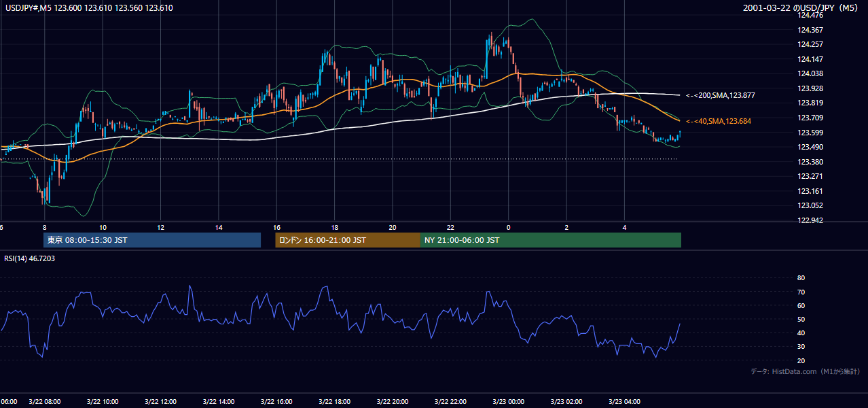The image size is (868, 408).
Task: Click the 123.161 price axis label
Action: (x=810, y=191)
